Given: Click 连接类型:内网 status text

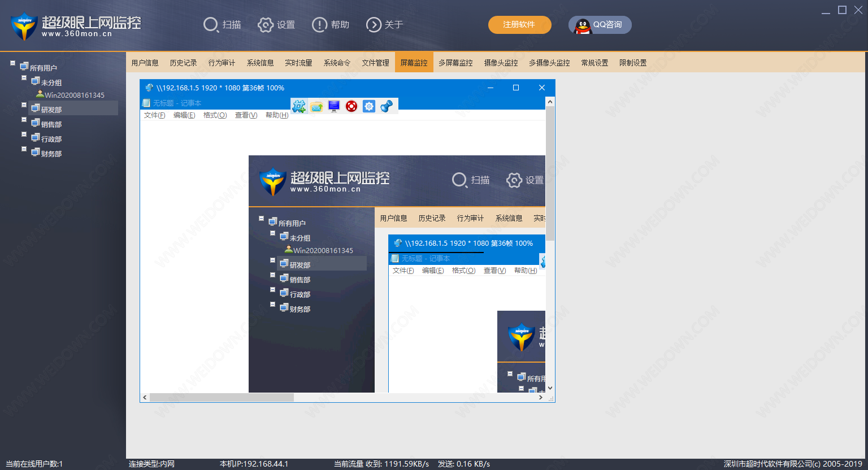Looking at the screenshot, I should (152, 464).
